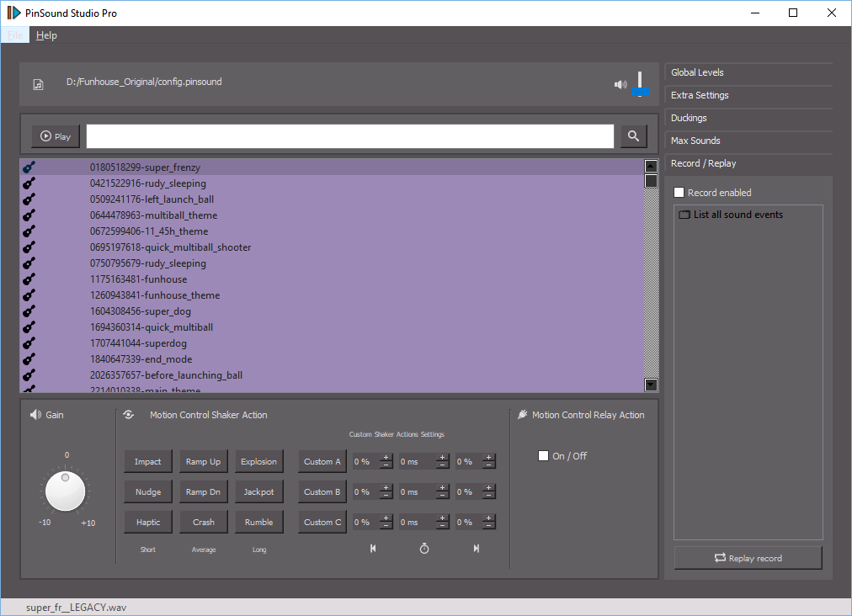Screen dimensions: 852x616
Task: Click the Motion Control Shaker Action icon
Action: [x=128, y=415]
